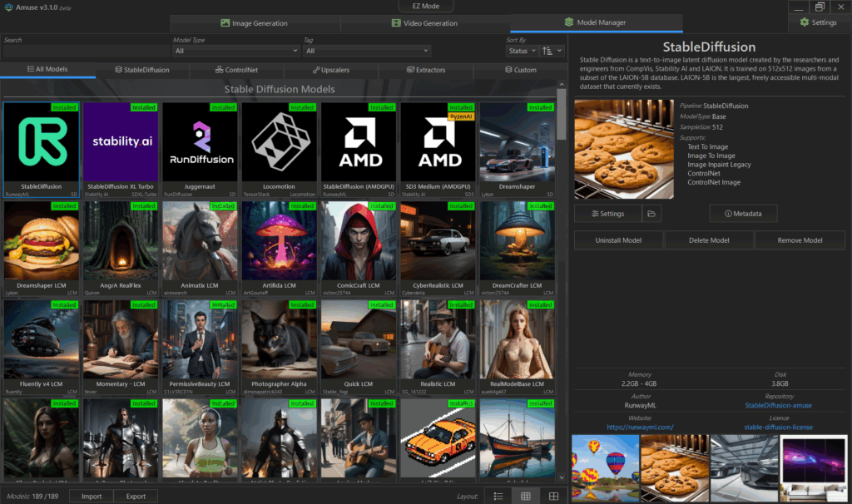852x504 pixels.
Task: Open the Image Generation tab
Action: click(x=255, y=23)
